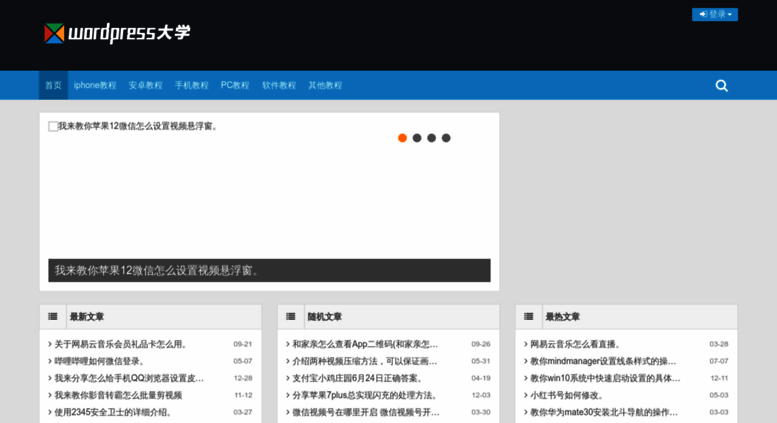Screen dimensions: 777x423
Task: Select the first orange carousel dot
Action: click(x=402, y=138)
